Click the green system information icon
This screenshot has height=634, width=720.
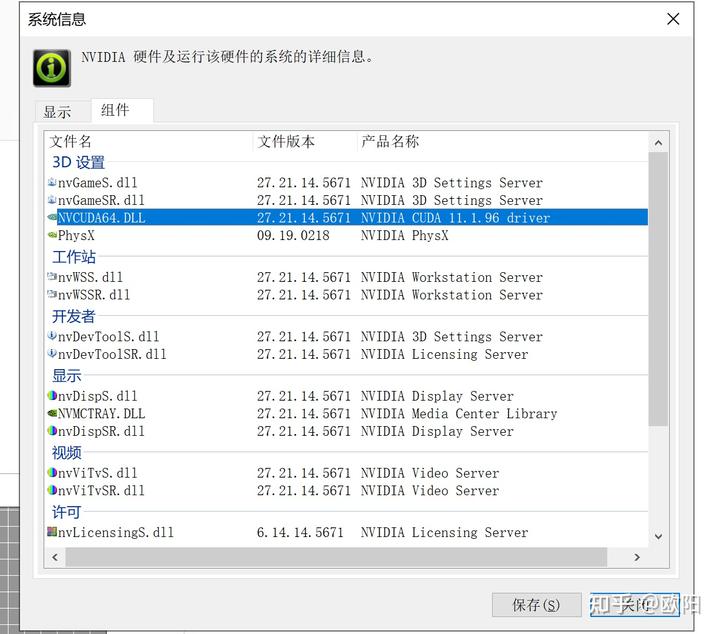[x=51, y=68]
